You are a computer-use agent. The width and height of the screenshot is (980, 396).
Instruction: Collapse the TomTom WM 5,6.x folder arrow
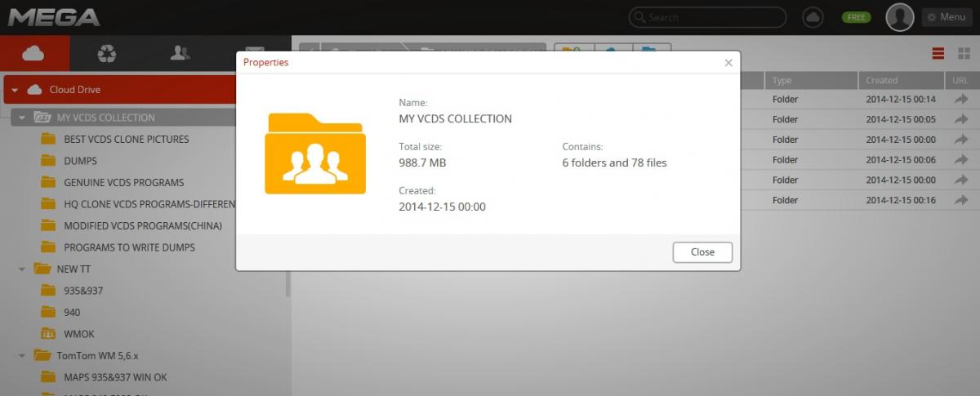(x=22, y=356)
